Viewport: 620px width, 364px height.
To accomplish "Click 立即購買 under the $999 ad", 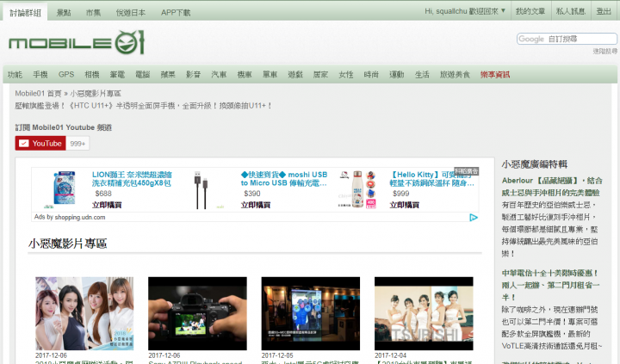I will pos(404,205).
